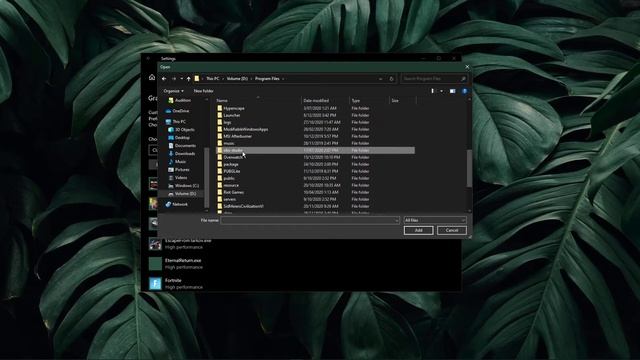Click the blue help icon
640x360 pixels.
tap(464, 91)
